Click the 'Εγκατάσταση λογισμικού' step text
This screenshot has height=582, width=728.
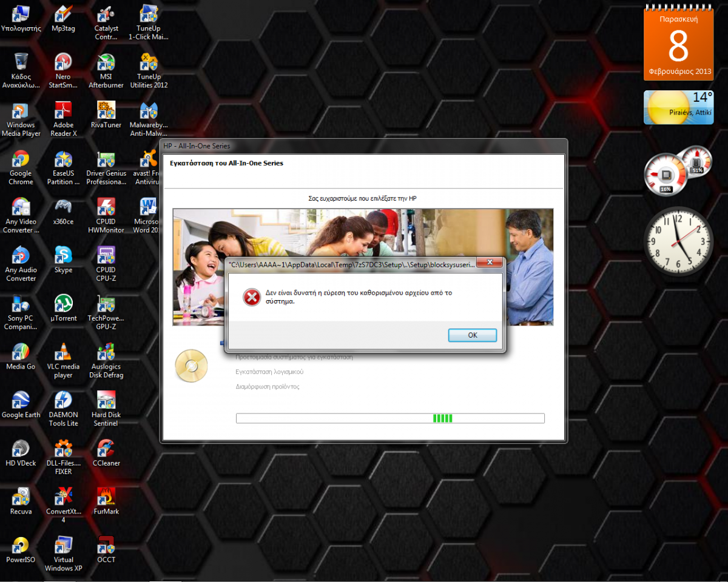pyautogui.click(x=269, y=372)
